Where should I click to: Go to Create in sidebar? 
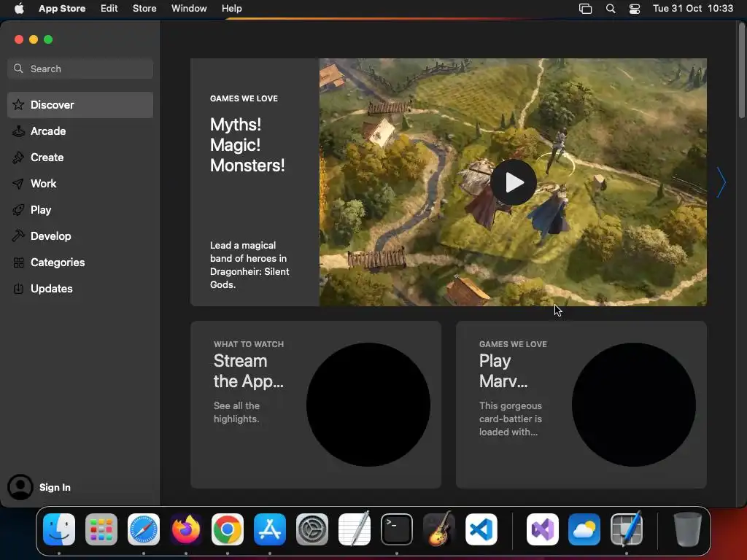pyautogui.click(x=80, y=157)
